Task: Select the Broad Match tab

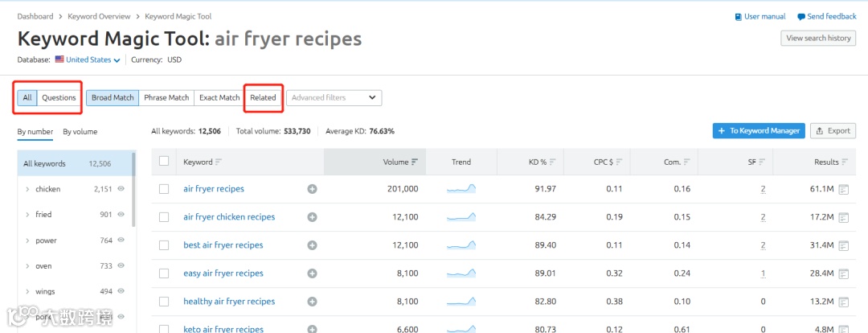Action: tap(113, 97)
